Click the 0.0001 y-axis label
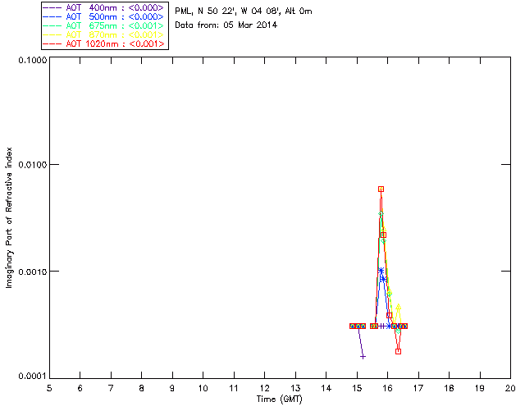 [x=32, y=377]
